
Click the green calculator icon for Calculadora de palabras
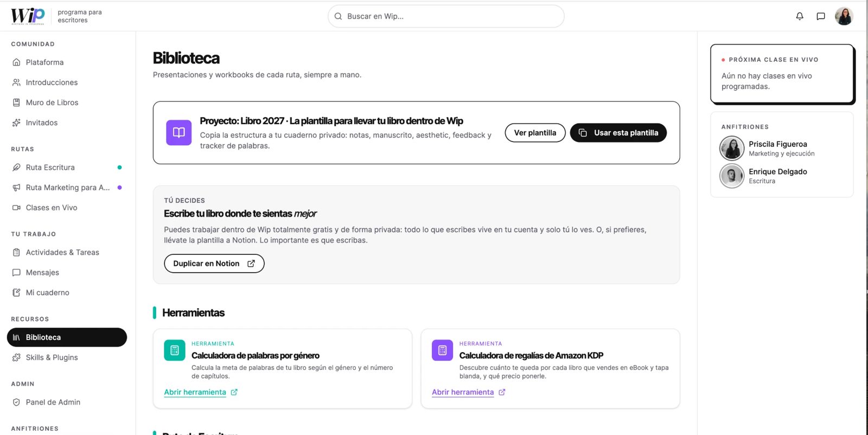click(175, 350)
